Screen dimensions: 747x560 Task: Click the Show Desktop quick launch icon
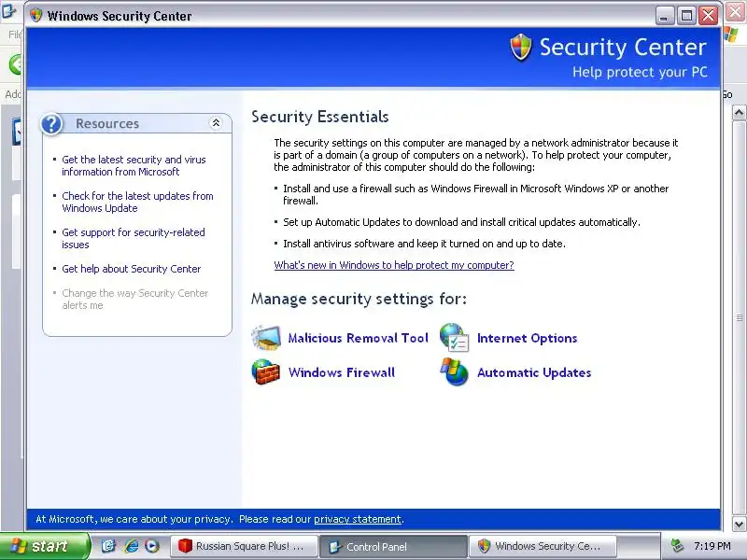(x=108, y=546)
